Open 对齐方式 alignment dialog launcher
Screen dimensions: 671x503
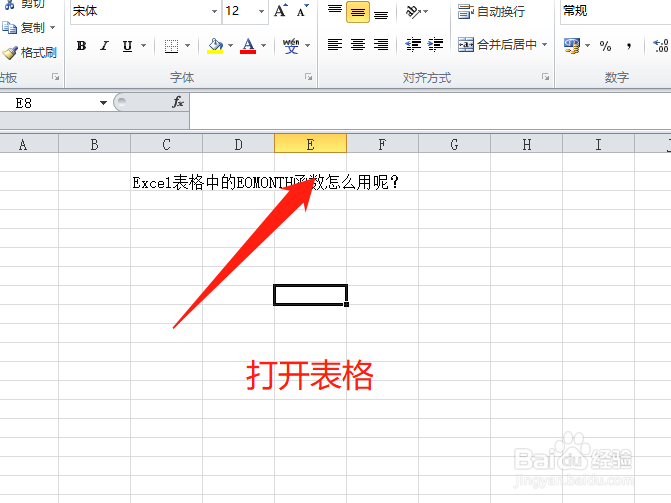pos(546,77)
